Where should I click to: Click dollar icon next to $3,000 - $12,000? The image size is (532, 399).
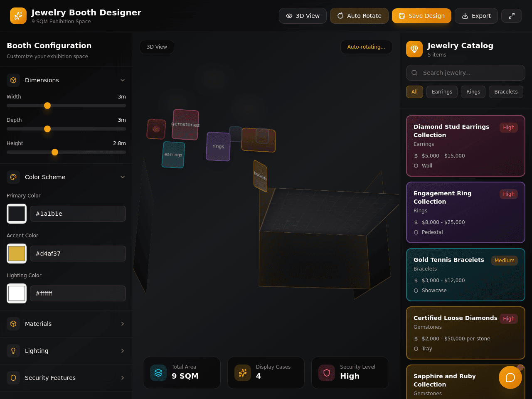click(416, 281)
